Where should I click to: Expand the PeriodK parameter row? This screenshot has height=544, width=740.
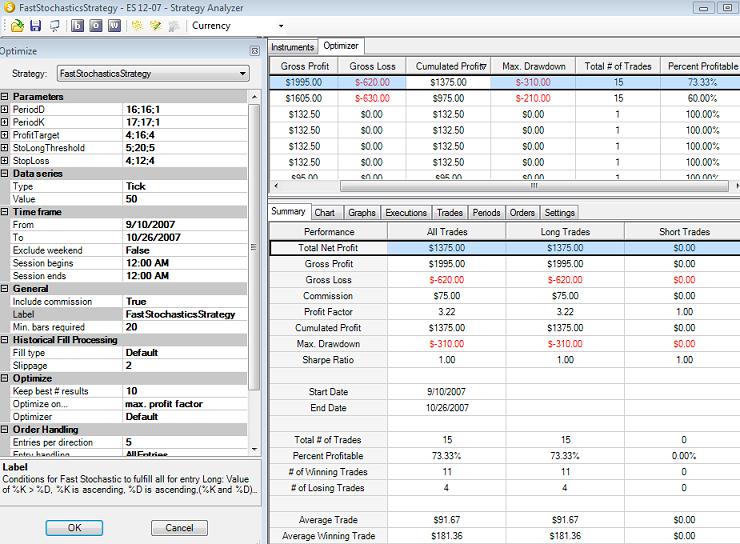pyautogui.click(x=4, y=122)
